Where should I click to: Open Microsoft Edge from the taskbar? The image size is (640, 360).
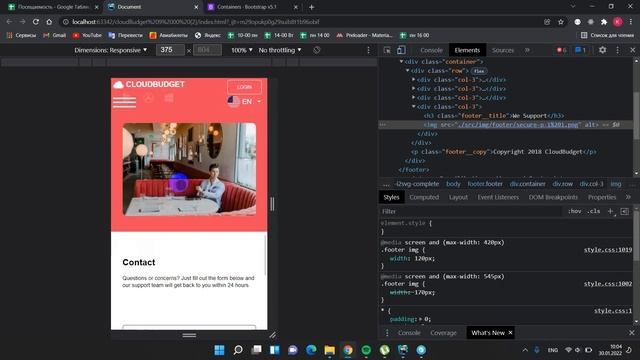point(311,350)
